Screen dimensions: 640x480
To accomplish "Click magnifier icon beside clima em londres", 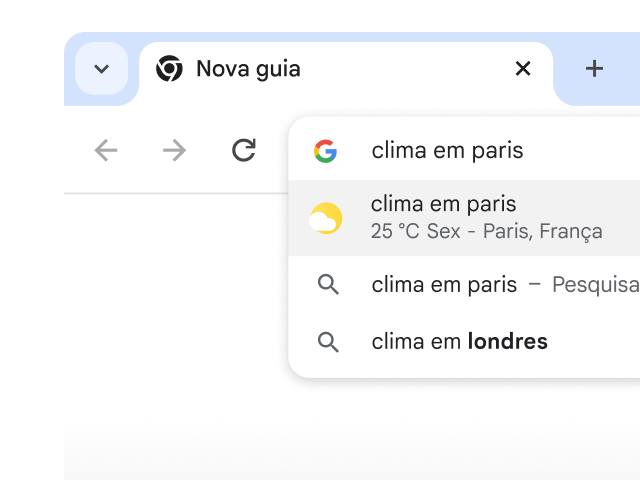I will (x=328, y=342).
